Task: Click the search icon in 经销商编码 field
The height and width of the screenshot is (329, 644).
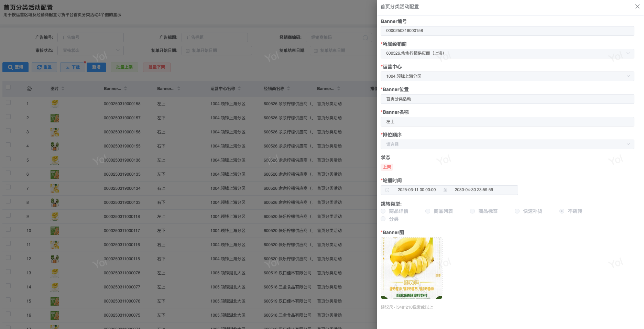Action: point(365,37)
